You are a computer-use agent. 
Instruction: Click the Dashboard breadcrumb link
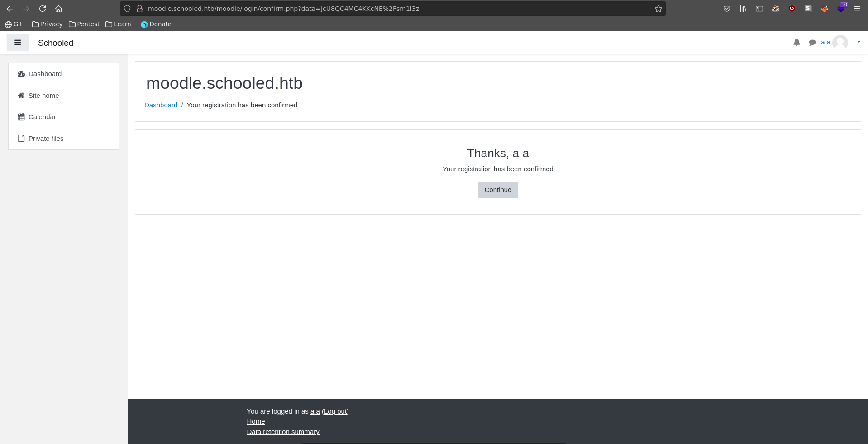[x=161, y=105]
